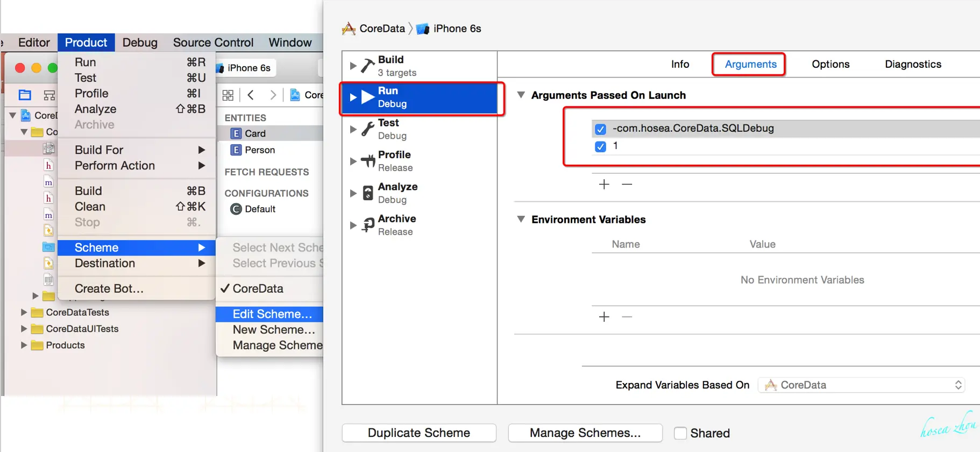The width and height of the screenshot is (980, 452).
Task: Click the related items grid icon
Action: click(228, 95)
